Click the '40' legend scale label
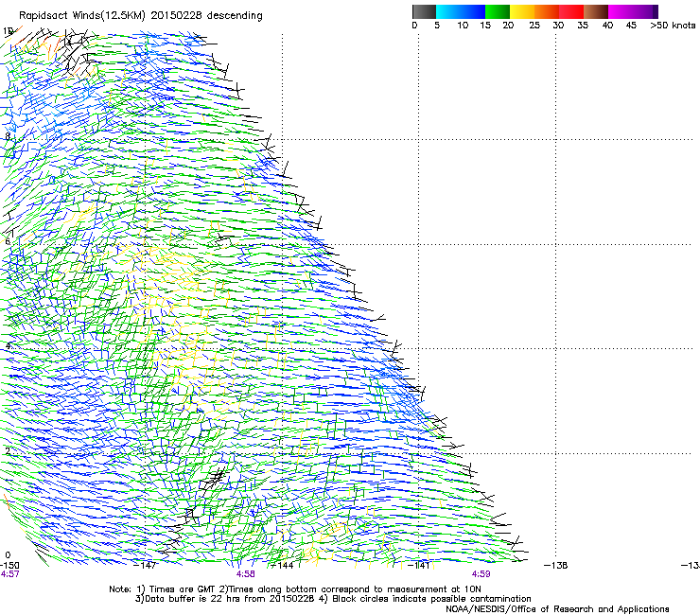The width and height of the screenshot is (700, 615). (x=607, y=26)
